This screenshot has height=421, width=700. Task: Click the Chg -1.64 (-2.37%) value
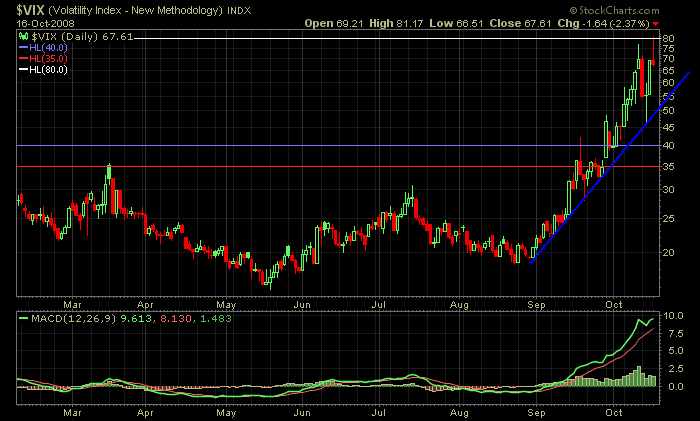click(604, 23)
